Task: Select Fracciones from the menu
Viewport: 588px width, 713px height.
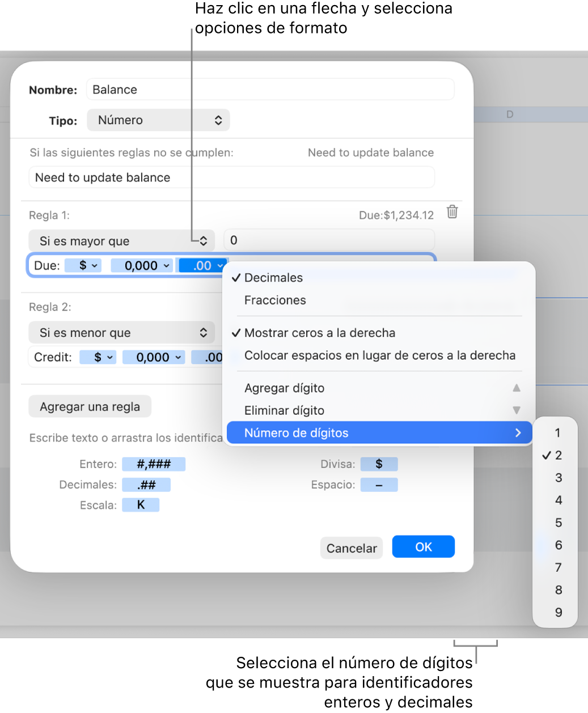Action: [275, 300]
